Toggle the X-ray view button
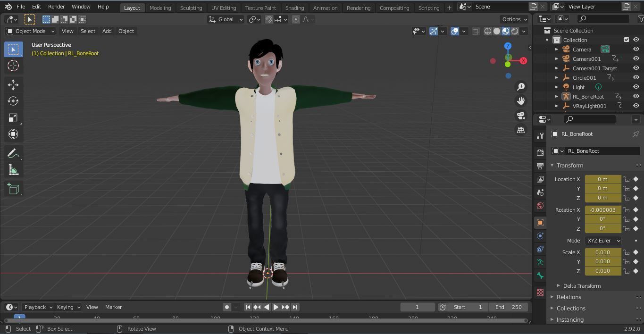 tap(476, 31)
